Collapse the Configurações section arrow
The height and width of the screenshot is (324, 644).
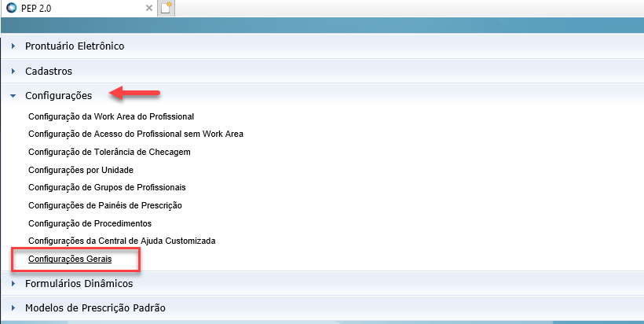(x=13, y=96)
